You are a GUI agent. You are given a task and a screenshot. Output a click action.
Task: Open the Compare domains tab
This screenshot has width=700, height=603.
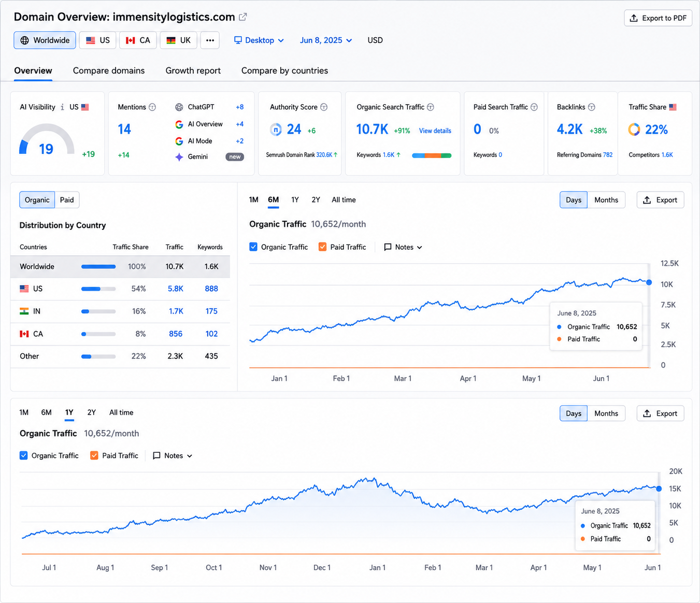pos(109,71)
